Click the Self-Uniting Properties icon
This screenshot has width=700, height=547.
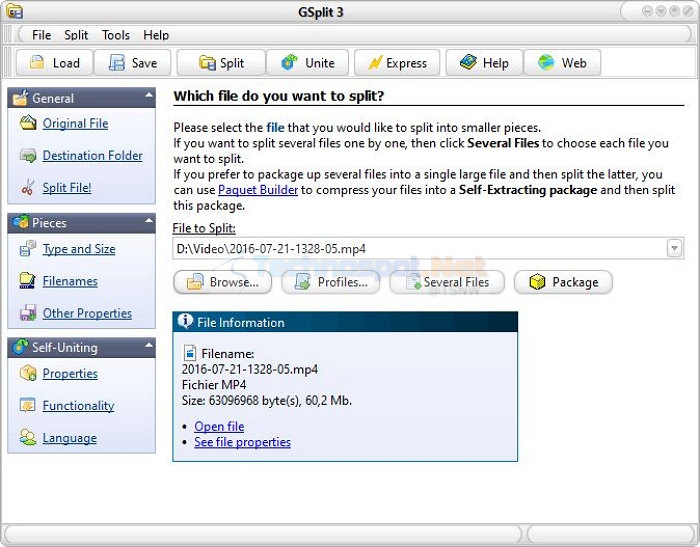[x=28, y=373]
